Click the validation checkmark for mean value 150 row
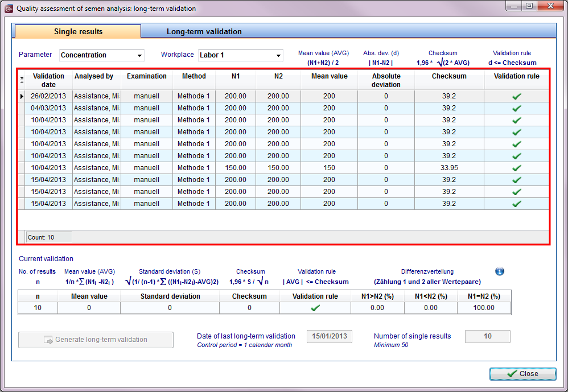 pyautogui.click(x=517, y=168)
